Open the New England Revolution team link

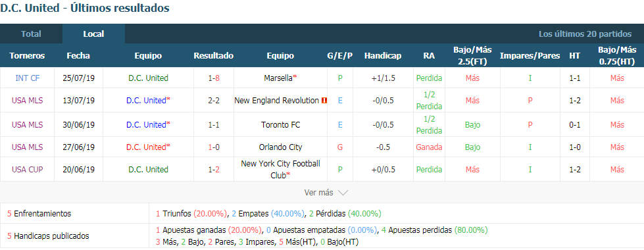coord(276,100)
